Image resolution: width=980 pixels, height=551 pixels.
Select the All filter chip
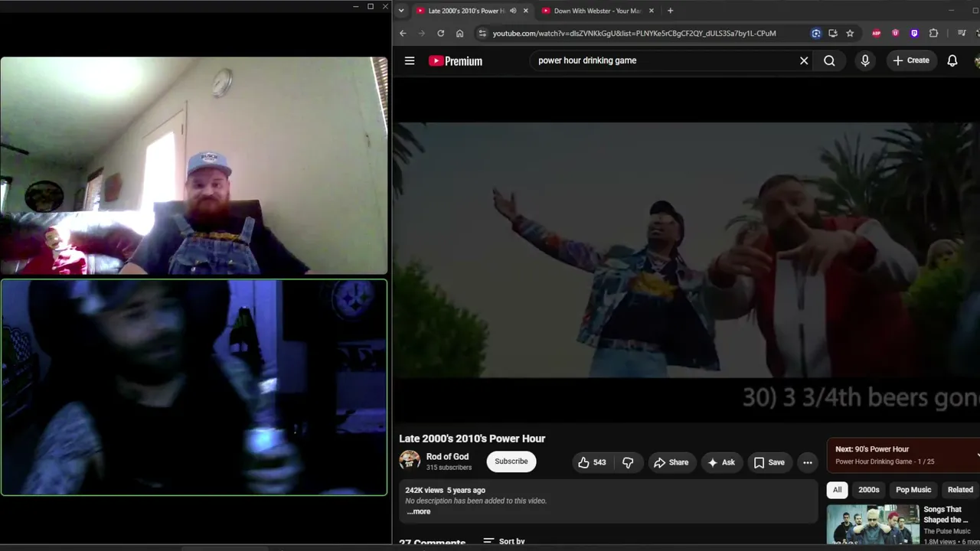pos(837,490)
